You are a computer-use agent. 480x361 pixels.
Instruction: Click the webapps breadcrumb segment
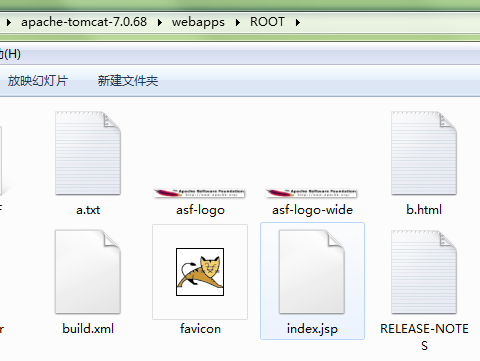pos(198,22)
